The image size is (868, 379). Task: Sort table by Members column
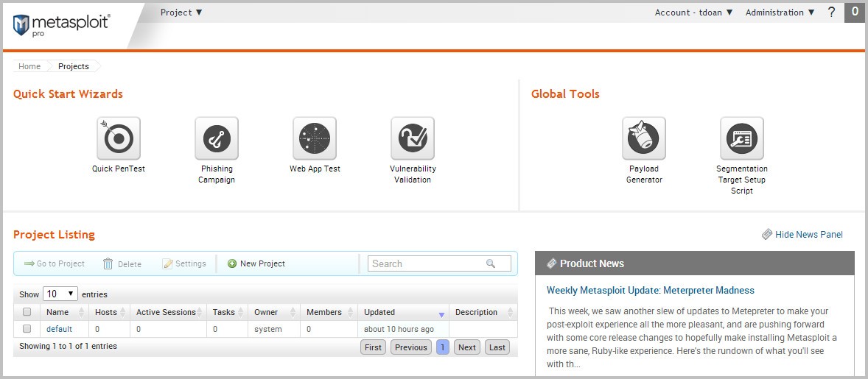click(x=329, y=312)
